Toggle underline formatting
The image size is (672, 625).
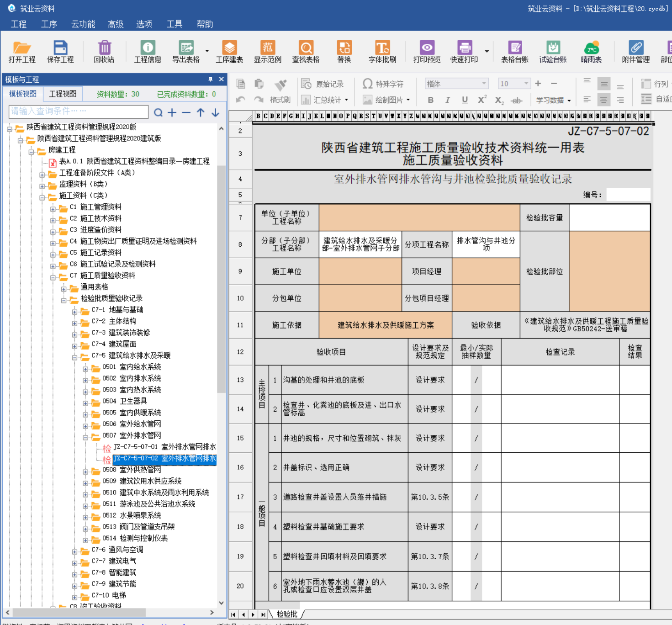click(x=465, y=100)
